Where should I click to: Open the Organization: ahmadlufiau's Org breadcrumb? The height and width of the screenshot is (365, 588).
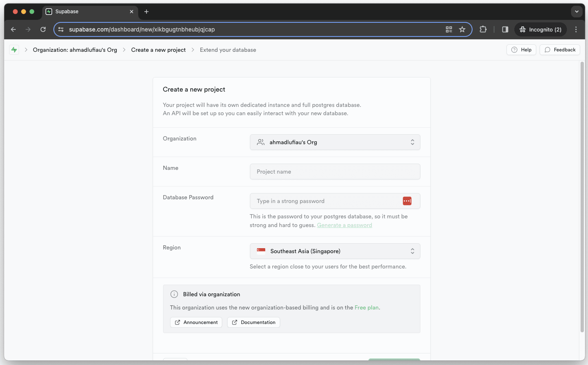[x=75, y=50]
